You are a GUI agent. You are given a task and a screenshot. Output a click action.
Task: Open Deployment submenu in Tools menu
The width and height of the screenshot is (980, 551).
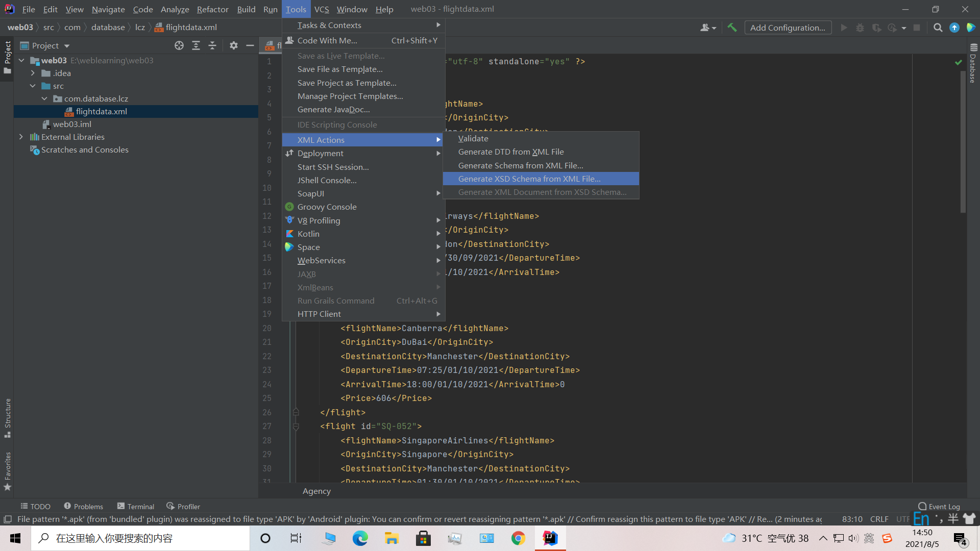(x=363, y=153)
